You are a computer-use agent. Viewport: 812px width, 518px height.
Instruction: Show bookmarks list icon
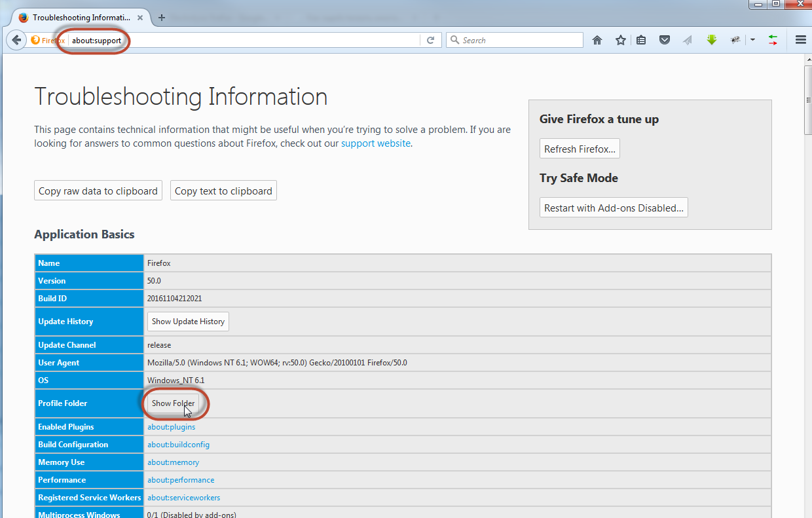[x=642, y=40]
